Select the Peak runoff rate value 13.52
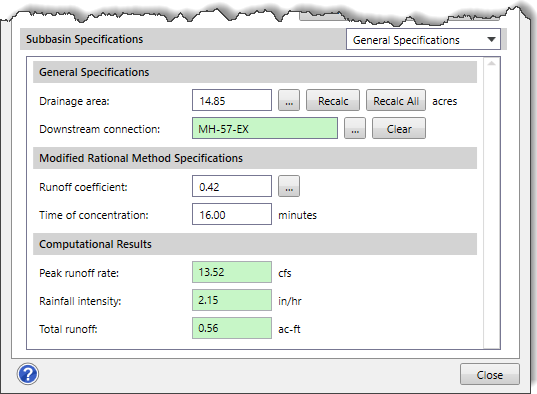Image resolution: width=537 pixels, height=394 pixels. 232,272
